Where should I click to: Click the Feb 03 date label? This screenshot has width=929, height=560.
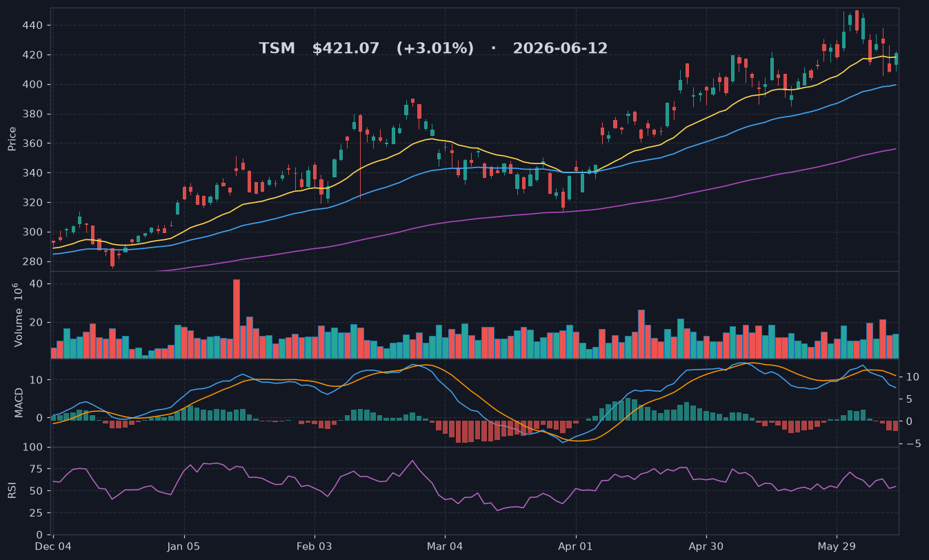[314, 547]
